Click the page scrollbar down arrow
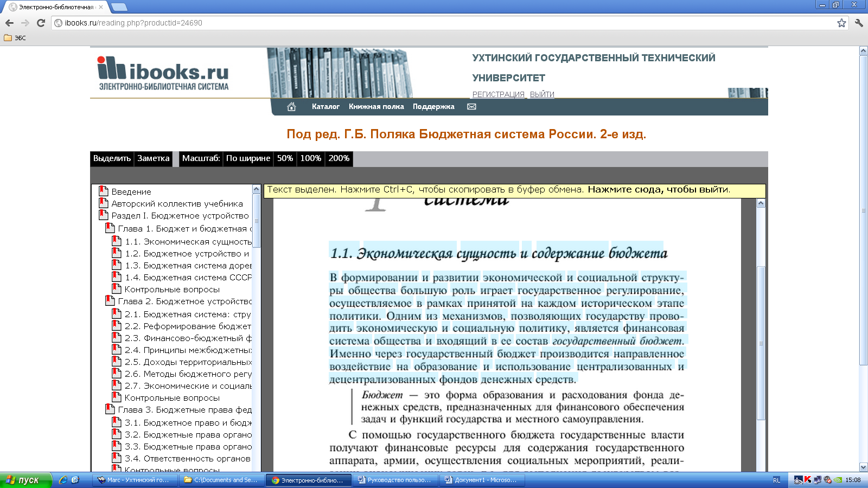Viewport: 868px width, 488px height. pos(863,467)
